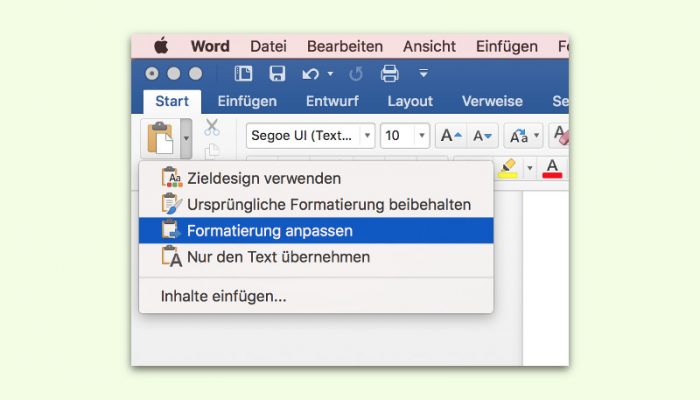Decrease font size with smaller A icon

pos(482,135)
